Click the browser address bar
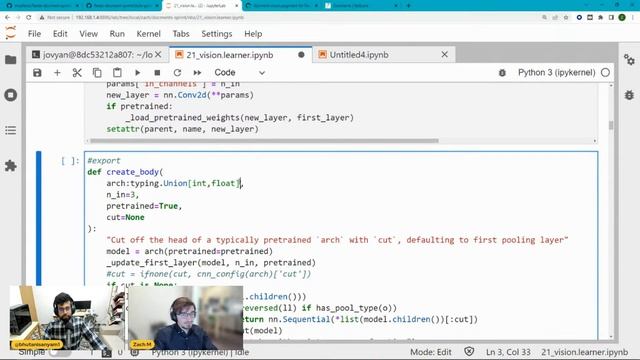The width and height of the screenshot is (640, 360). coord(286,18)
